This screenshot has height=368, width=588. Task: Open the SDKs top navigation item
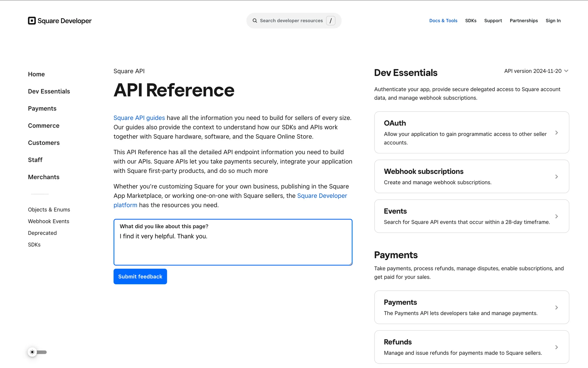click(x=471, y=21)
